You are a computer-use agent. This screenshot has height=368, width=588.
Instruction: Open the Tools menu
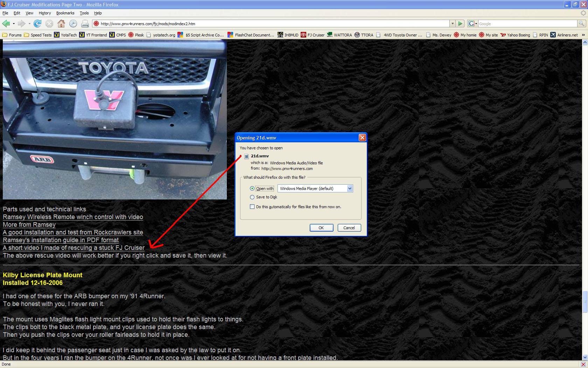pos(84,13)
